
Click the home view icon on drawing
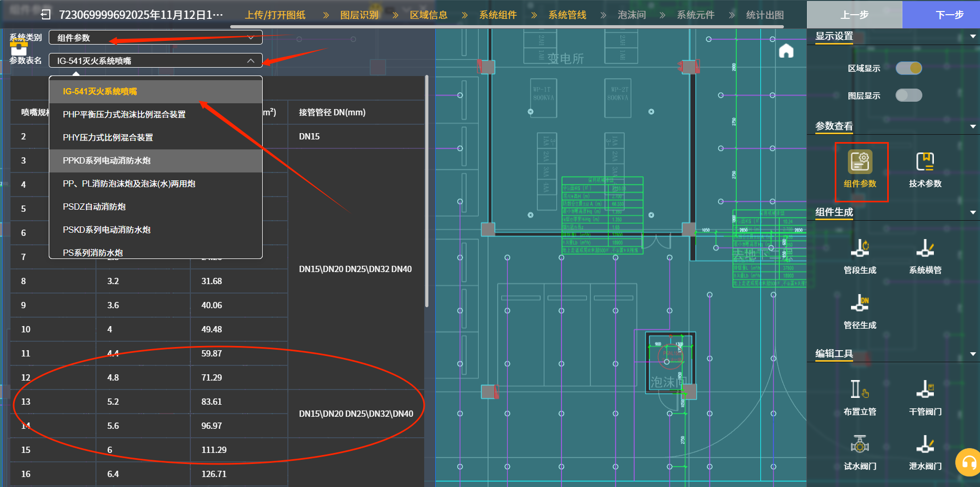pos(786,51)
